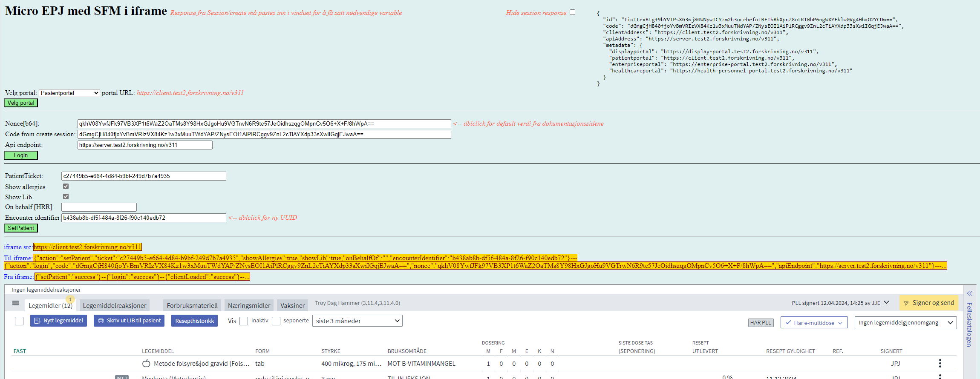Open the hamburger menu beside Legemidler tab
980x379 pixels.
(x=16, y=303)
